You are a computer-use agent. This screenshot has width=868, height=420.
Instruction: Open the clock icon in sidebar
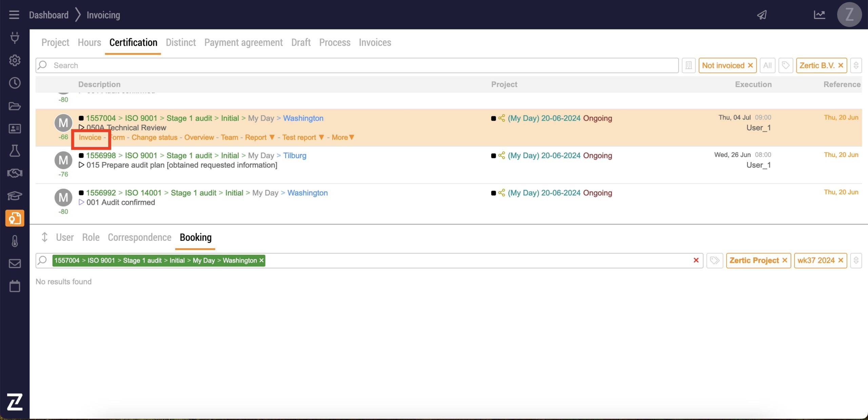[x=15, y=83]
